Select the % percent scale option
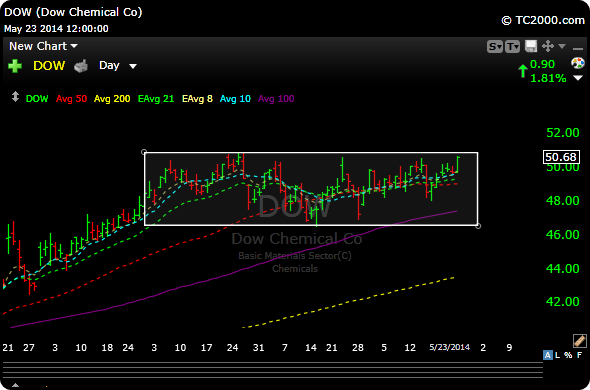Screen dimensions: 590x390 (x=568, y=355)
